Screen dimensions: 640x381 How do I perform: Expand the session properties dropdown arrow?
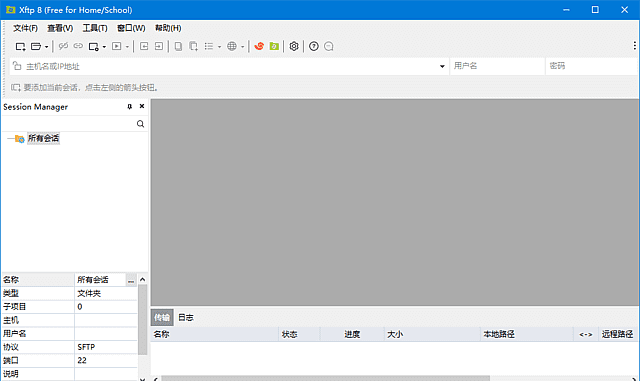104,47
